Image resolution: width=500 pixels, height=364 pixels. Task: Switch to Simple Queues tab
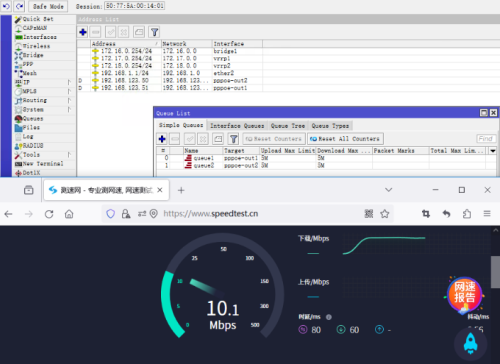pyautogui.click(x=181, y=125)
